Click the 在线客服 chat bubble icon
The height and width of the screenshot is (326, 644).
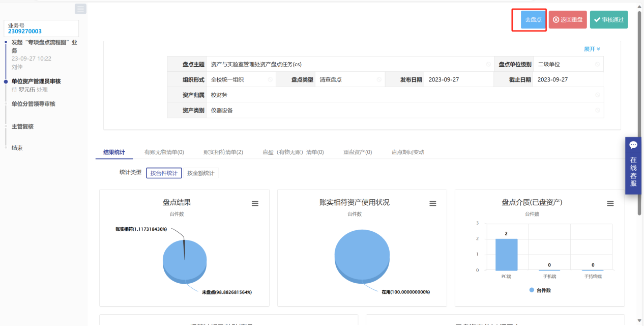point(633,145)
